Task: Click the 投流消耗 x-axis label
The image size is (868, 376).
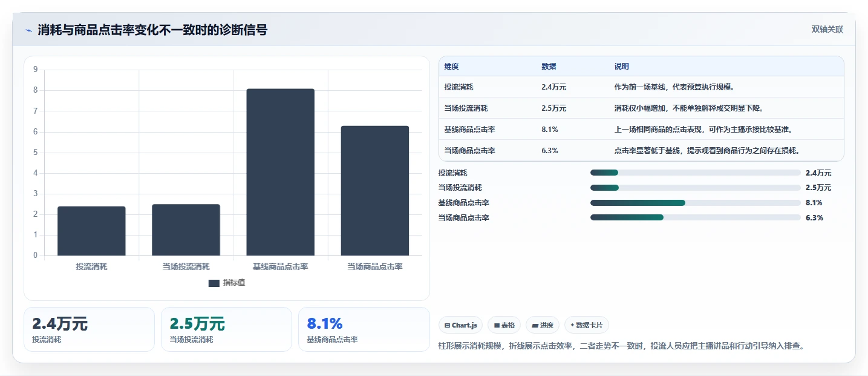Action: pyautogui.click(x=91, y=266)
